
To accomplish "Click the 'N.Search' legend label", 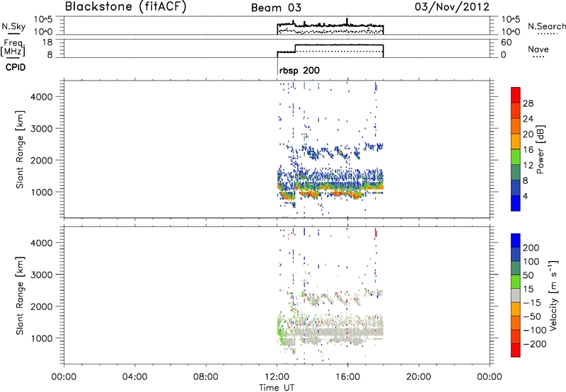I will [546, 26].
